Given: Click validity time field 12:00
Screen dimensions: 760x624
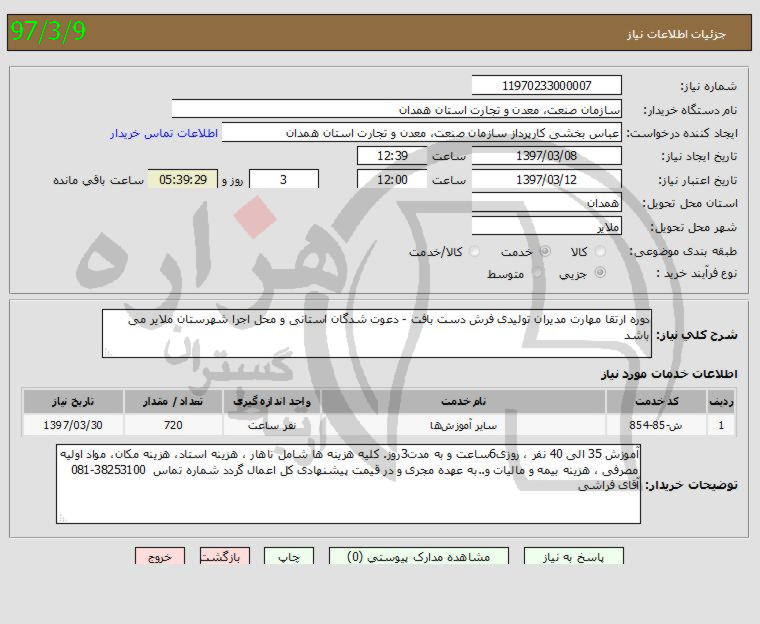Looking at the screenshot, I should [392, 179].
